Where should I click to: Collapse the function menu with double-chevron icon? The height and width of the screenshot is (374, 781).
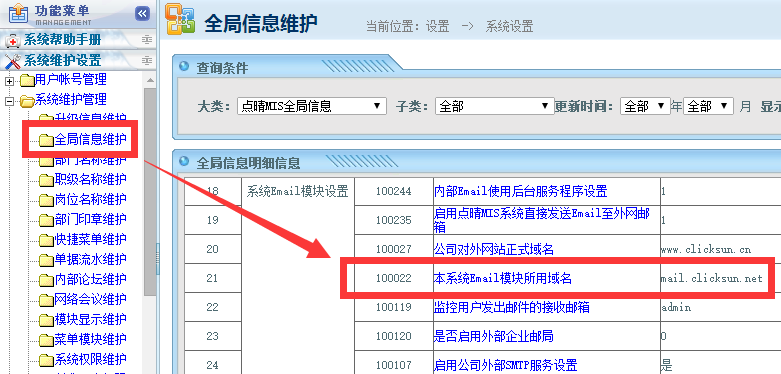point(142,13)
